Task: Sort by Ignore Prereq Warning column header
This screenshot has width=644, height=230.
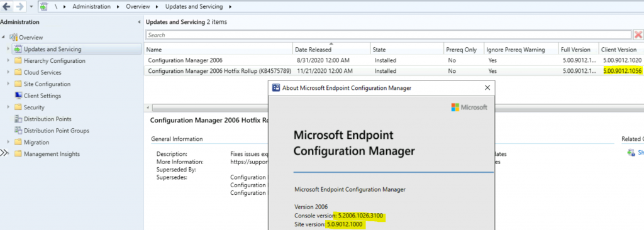Action: coord(521,50)
